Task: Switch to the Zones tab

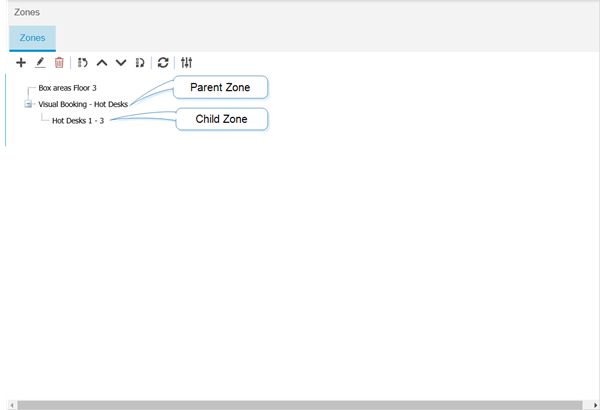Action: tap(32, 38)
